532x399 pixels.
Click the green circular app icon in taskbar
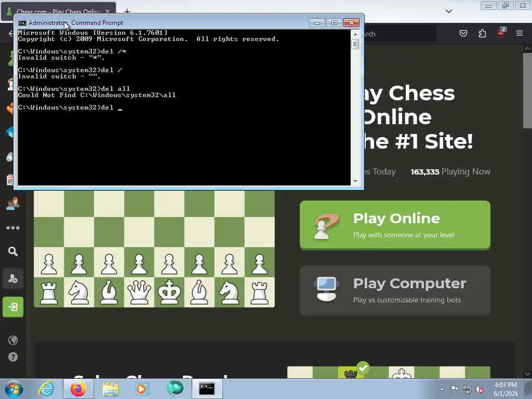pos(175,388)
